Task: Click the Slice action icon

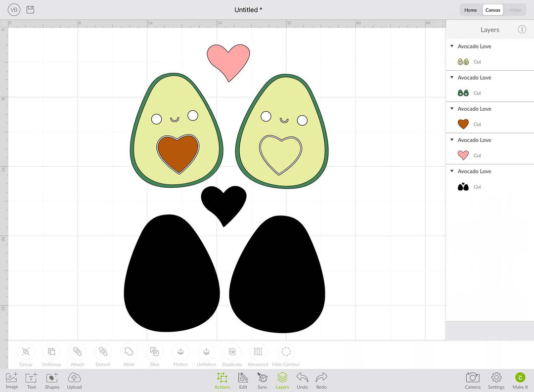Action: tap(155, 351)
